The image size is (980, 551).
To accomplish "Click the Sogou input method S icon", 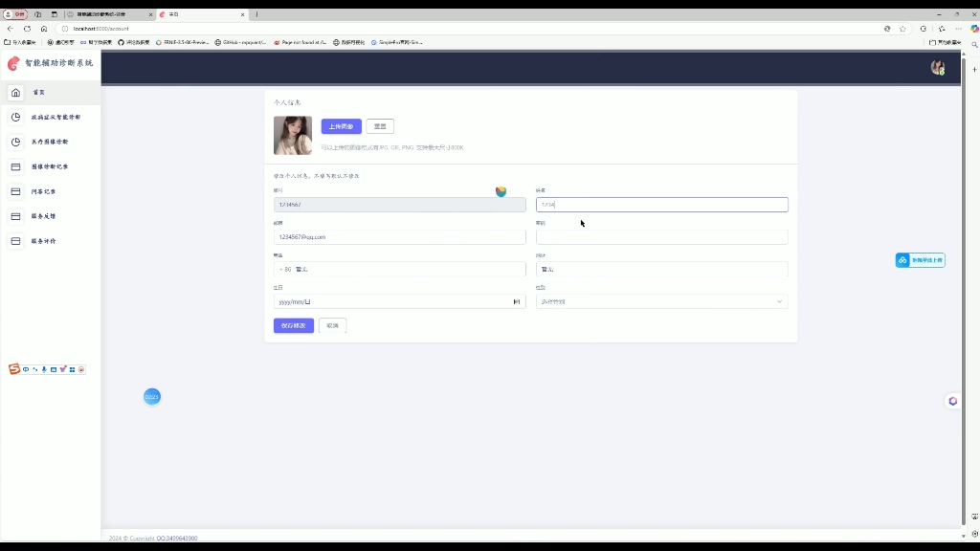I will point(13,369).
